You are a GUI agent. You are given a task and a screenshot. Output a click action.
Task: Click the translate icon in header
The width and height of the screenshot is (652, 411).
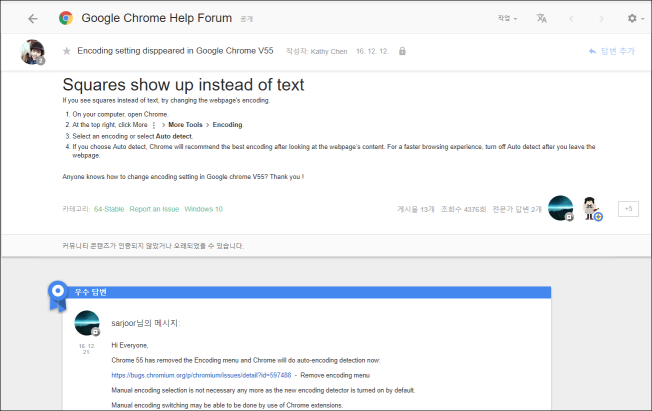(541, 18)
